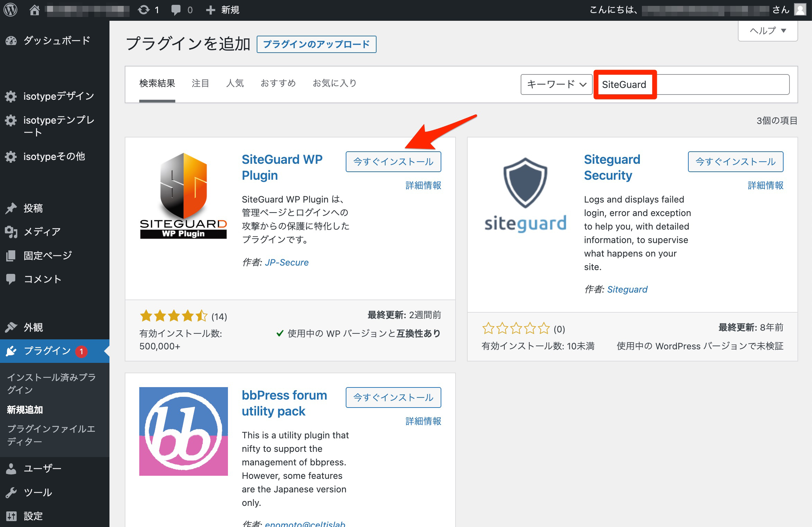Click the Siteguard Security shield logo

[x=526, y=196]
